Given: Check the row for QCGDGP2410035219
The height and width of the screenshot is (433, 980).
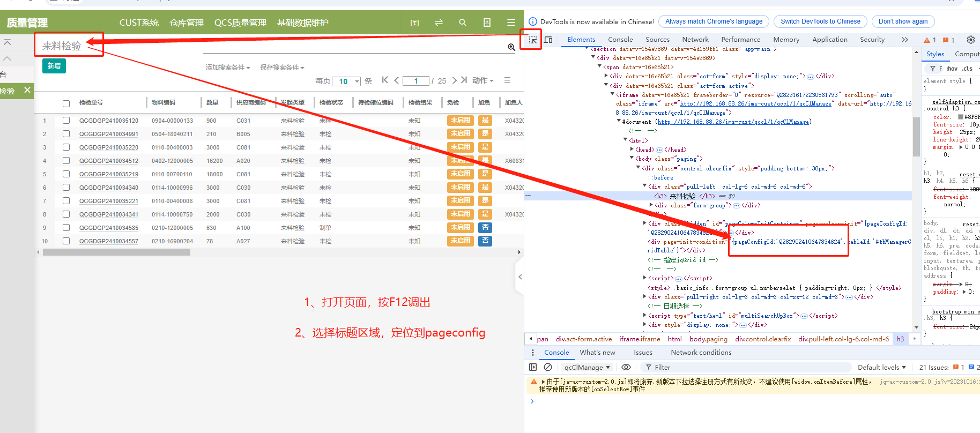Looking at the screenshot, I should click(x=66, y=174).
